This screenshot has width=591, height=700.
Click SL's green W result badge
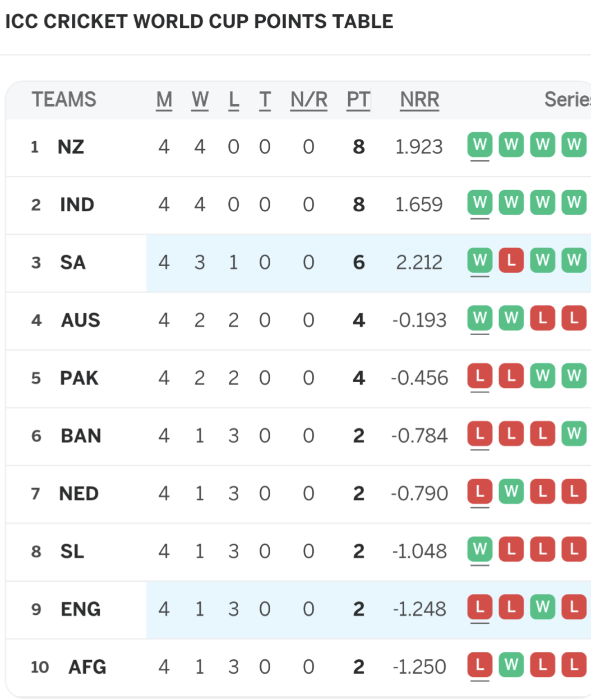(x=480, y=549)
